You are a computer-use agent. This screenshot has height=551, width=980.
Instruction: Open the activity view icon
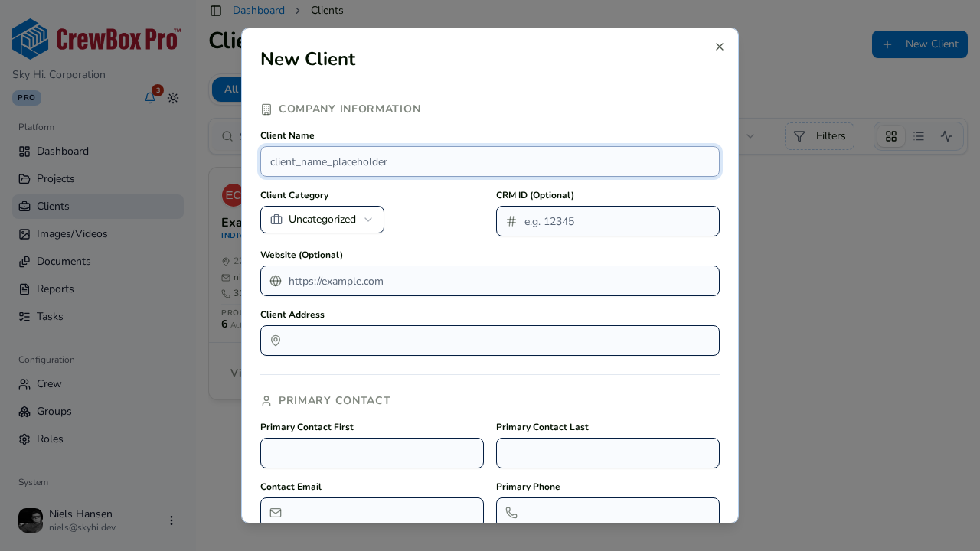(x=946, y=136)
